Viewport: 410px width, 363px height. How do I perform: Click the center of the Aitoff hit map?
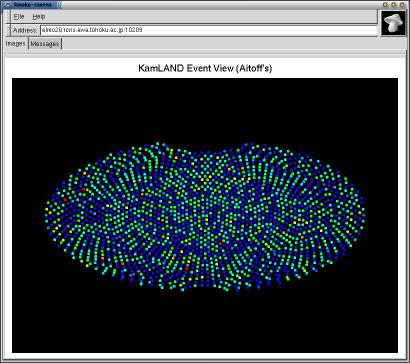(x=205, y=217)
